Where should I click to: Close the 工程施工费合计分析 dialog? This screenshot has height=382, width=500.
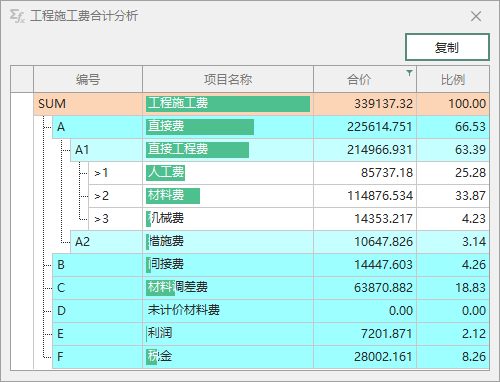point(476,16)
